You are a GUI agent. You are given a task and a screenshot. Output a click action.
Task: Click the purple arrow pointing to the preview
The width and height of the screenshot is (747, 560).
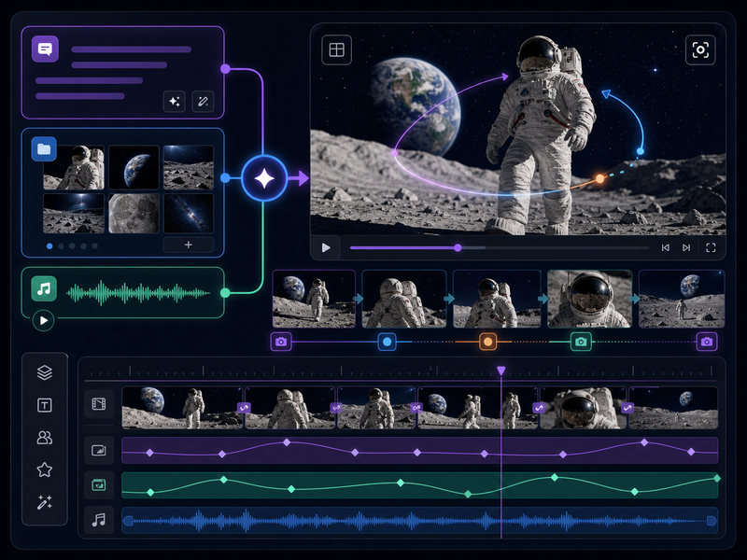299,178
